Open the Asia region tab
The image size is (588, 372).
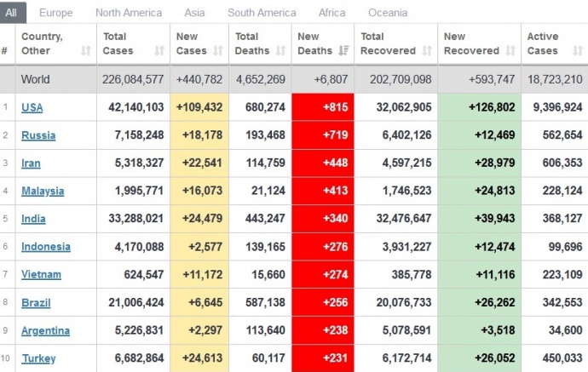197,13
